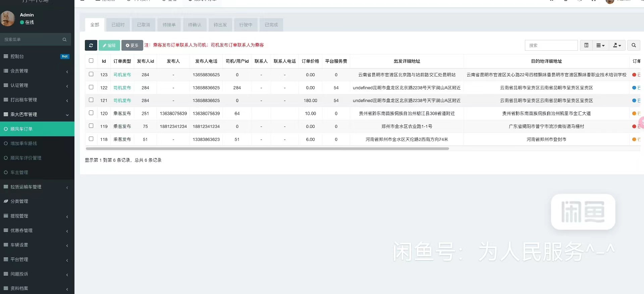
Task: Click the magnifier icon in sidebar menu search
Action: (x=64, y=40)
